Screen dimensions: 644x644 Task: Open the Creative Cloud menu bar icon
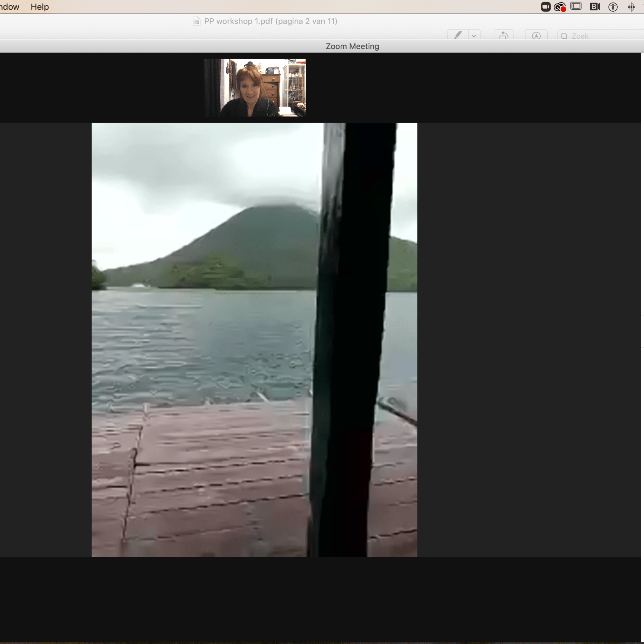(560, 7)
